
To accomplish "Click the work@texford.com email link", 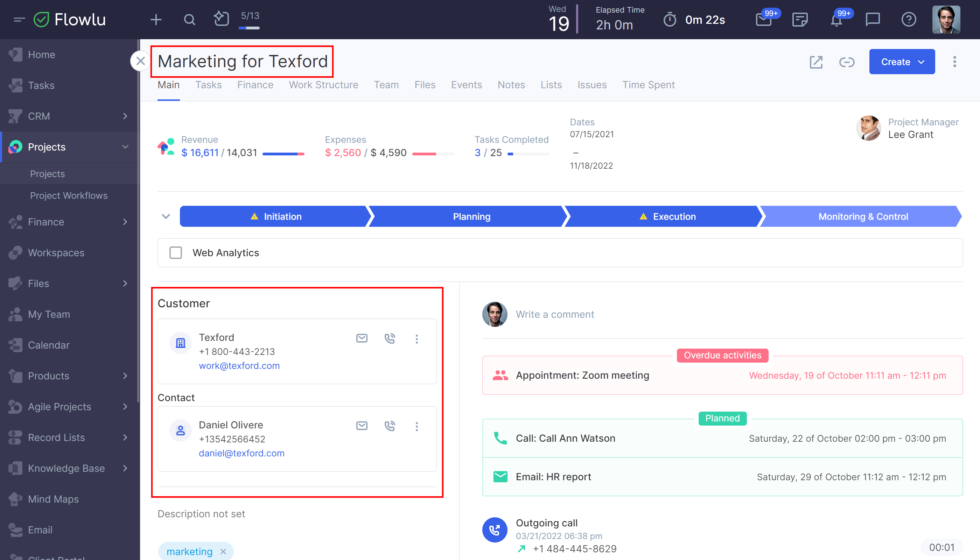I will click(x=239, y=365).
